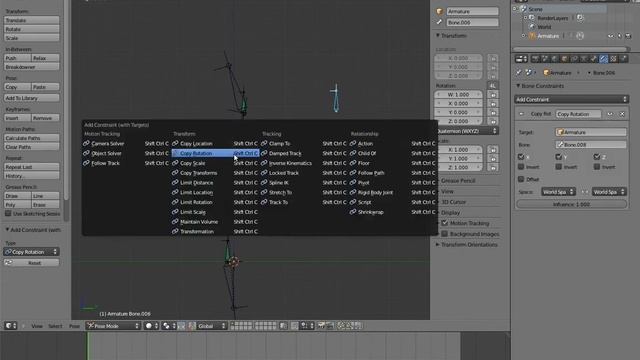
Task: Open Quaternion (WXYZ) rotation mode dropdown
Action: (467, 131)
